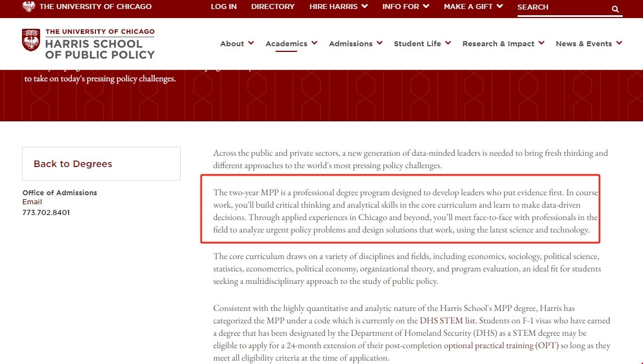Screen dimensions: 643x364
Task: Open the Admissions dropdown chevron
Action: point(379,42)
